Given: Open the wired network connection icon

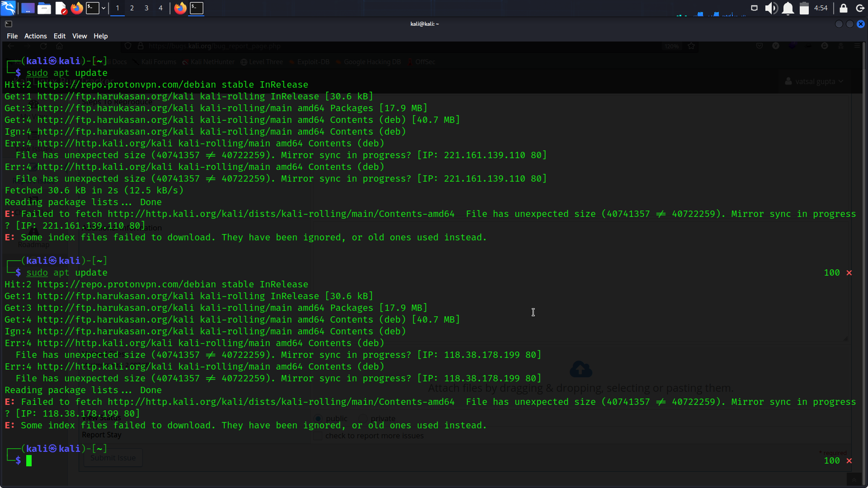Looking at the screenshot, I should tap(754, 8).
